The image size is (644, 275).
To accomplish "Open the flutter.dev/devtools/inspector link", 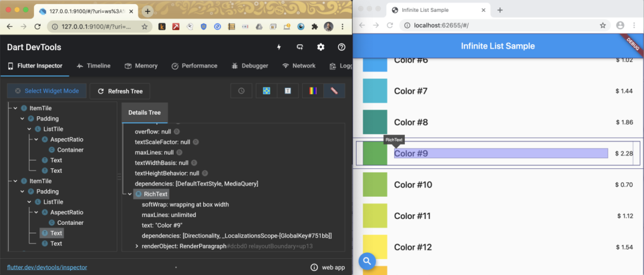I will click(x=47, y=267).
